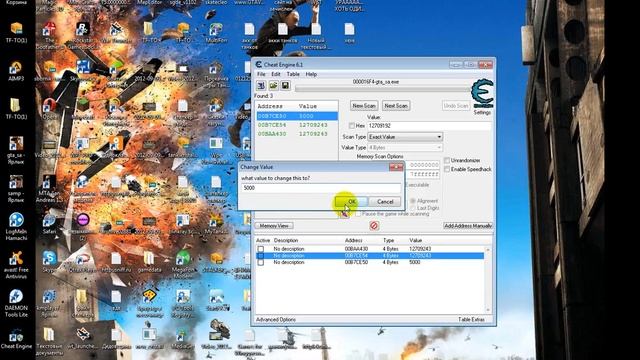The image size is (640, 360).
Task: Open Cheat Engine desktop shortcut
Action: click(x=16, y=340)
